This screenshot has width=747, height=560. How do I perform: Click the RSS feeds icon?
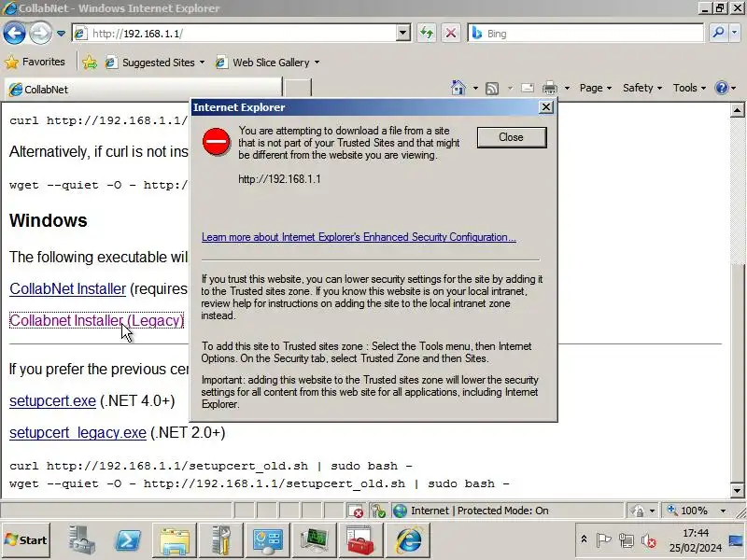point(492,88)
